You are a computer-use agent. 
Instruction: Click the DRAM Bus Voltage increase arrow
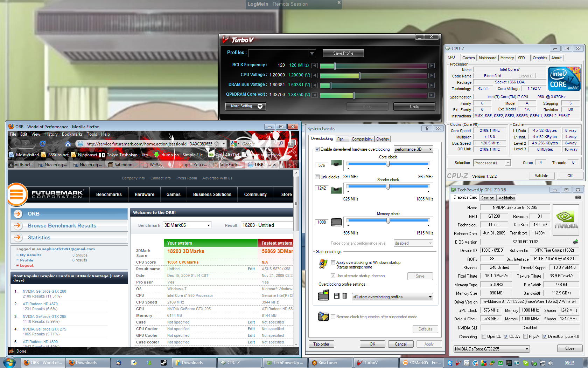click(x=432, y=85)
